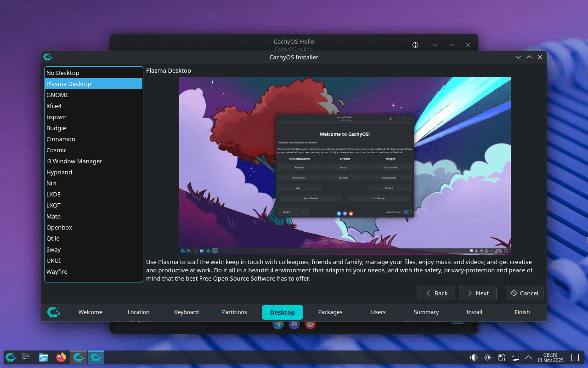
Task: Click the Next button
Action: coord(477,293)
